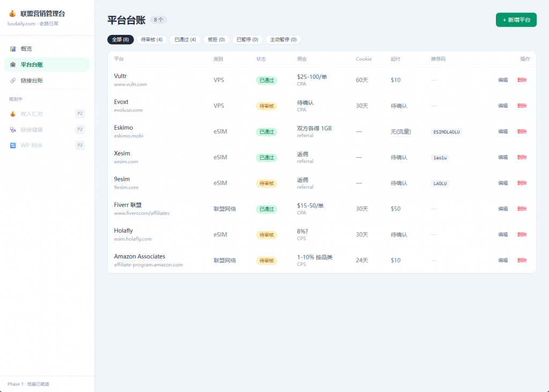Click the evoluso.com URL text
The height and width of the screenshot is (392, 549).
coord(128,110)
